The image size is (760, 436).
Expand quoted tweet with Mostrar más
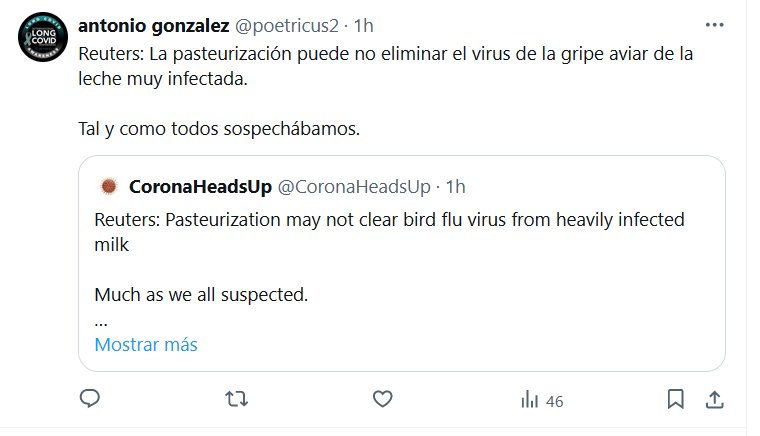(x=146, y=345)
